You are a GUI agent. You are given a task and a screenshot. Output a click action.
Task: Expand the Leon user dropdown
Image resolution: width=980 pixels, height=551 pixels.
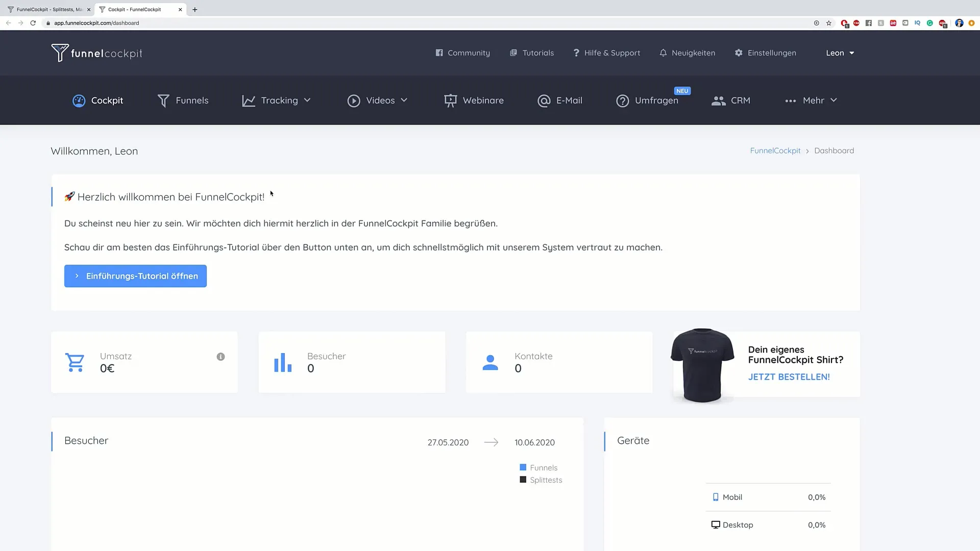(840, 53)
